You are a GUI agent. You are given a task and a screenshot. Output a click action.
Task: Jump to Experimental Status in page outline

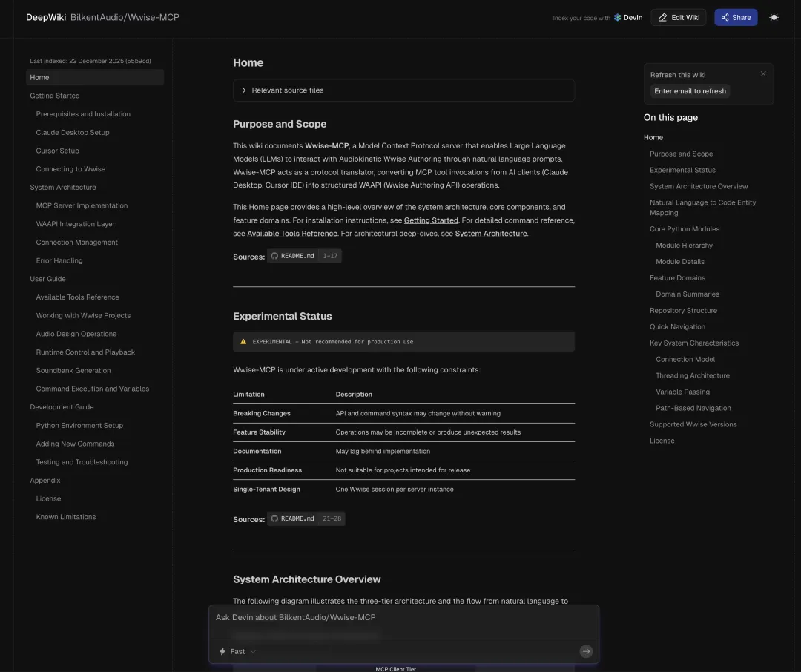[x=682, y=170]
